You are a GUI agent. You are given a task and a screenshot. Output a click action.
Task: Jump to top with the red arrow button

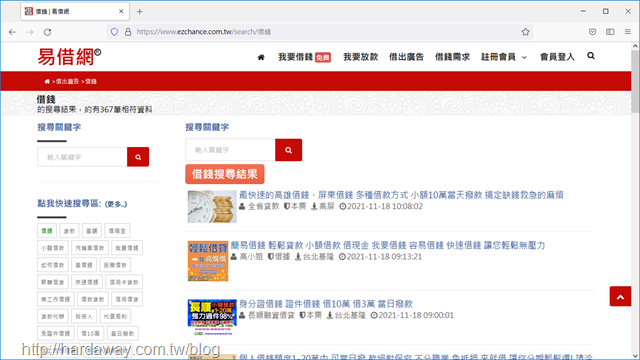pos(620,296)
